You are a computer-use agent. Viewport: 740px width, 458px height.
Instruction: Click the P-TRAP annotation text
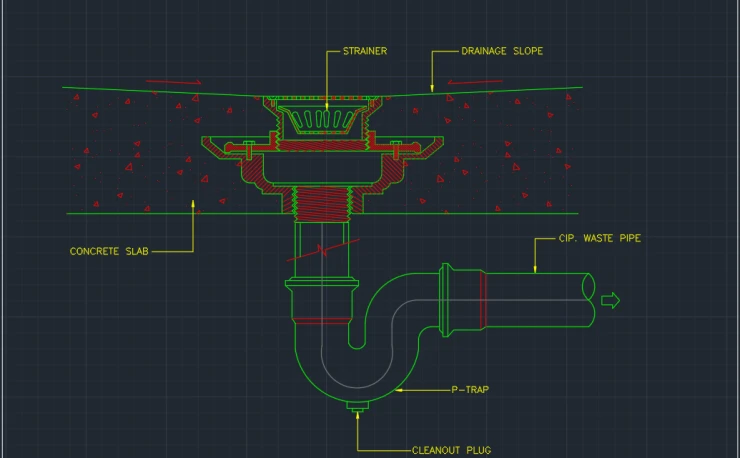(x=469, y=390)
